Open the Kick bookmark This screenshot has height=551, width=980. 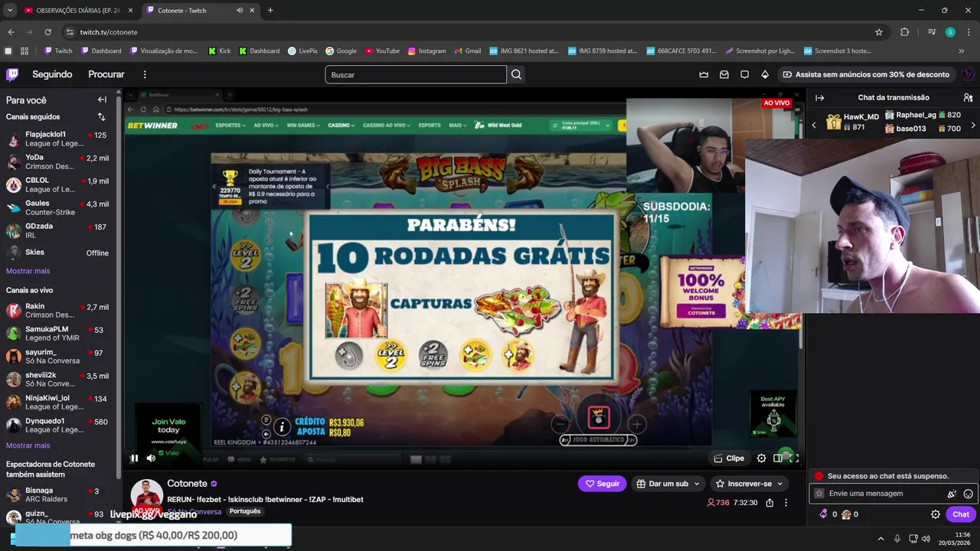pos(219,51)
